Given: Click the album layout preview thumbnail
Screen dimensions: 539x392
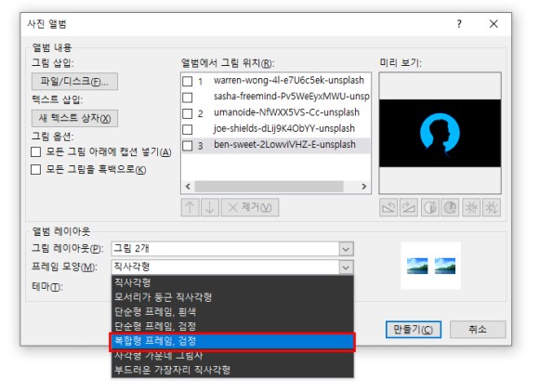Looking at the screenshot, I should pos(430,266).
